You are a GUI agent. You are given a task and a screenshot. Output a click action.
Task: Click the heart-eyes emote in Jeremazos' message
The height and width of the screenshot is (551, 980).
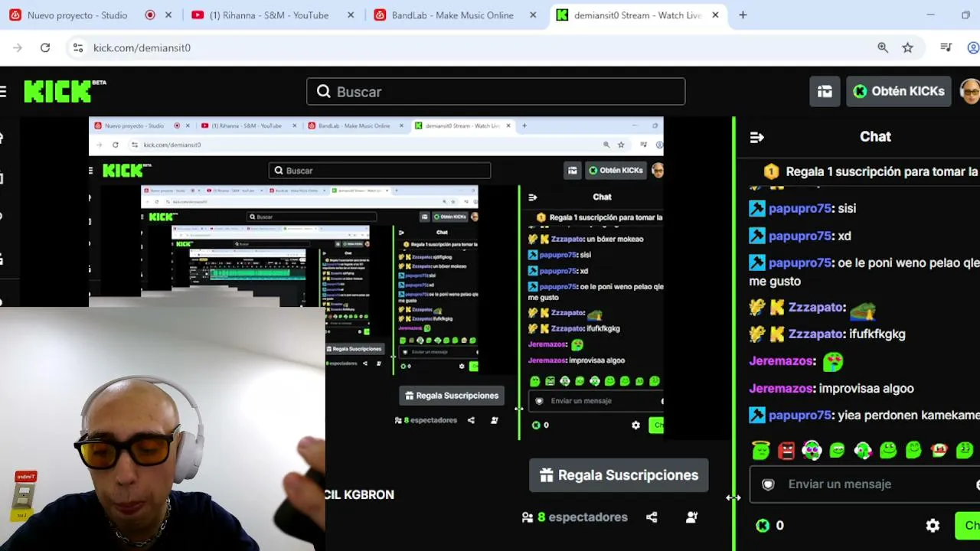(x=832, y=361)
